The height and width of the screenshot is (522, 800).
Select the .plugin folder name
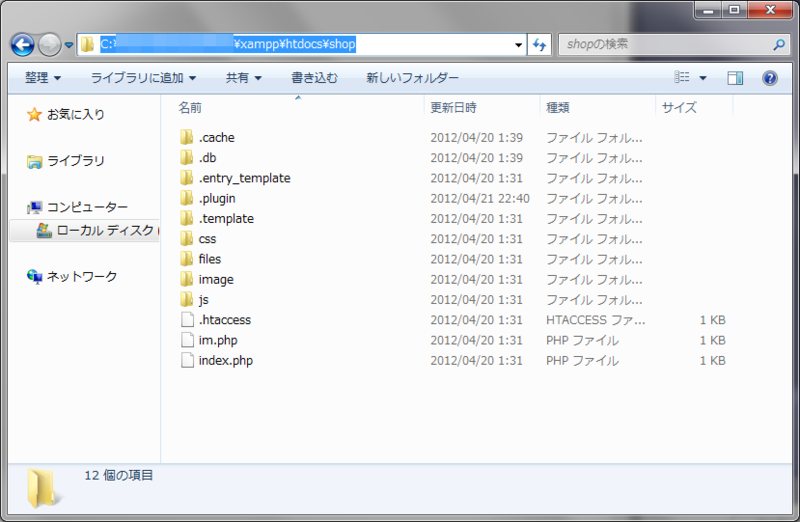(x=217, y=198)
